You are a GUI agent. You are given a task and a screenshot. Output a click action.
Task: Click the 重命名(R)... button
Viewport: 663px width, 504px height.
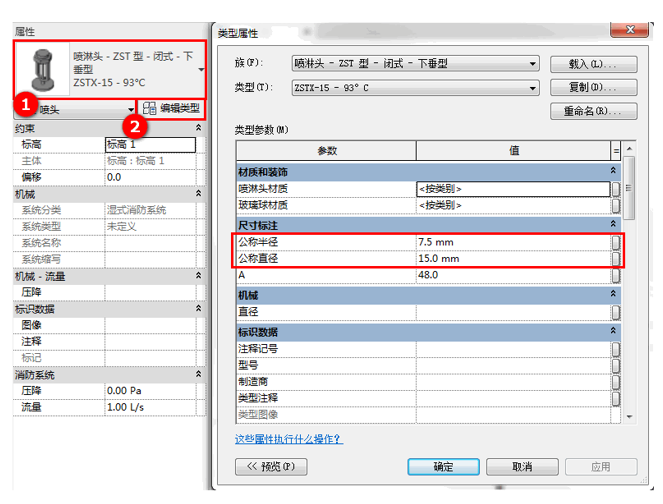[594, 111]
